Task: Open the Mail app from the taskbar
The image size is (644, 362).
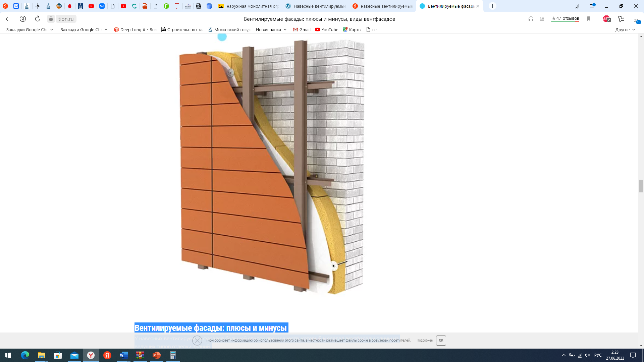Action: click(74, 355)
